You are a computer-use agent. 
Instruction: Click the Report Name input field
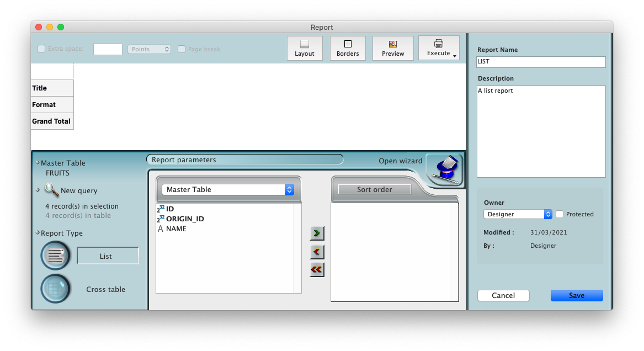point(541,62)
